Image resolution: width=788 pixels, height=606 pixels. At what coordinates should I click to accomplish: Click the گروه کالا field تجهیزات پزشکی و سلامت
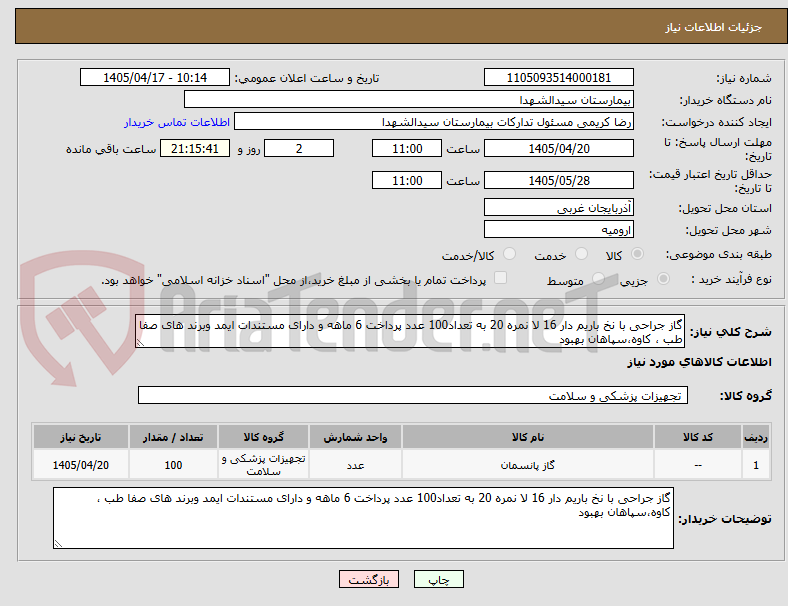[413, 395]
